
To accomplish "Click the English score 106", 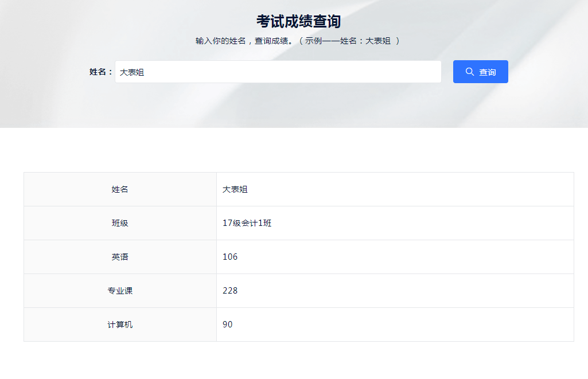I will coord(230,257).
